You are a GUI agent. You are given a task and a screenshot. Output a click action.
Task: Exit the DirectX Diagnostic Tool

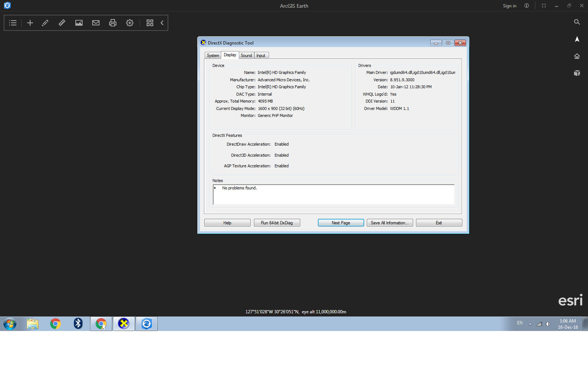coord(439,223)
